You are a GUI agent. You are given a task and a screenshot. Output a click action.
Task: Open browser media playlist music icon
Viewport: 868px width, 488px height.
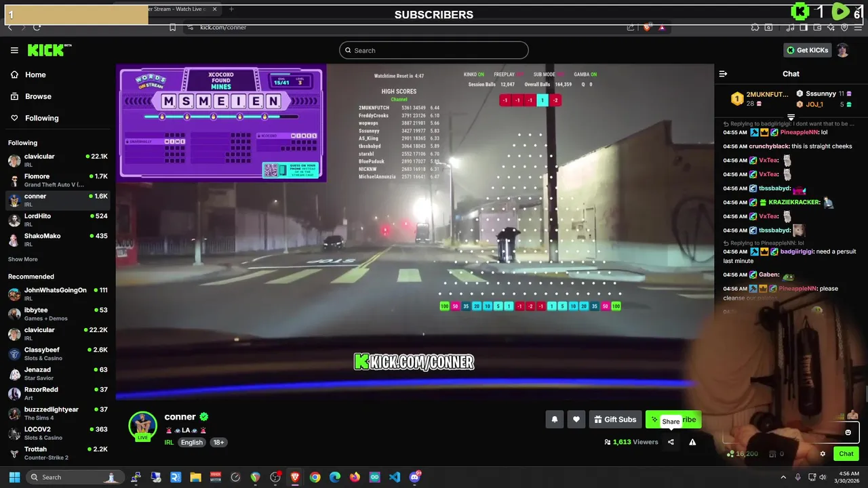click(791, 27)
